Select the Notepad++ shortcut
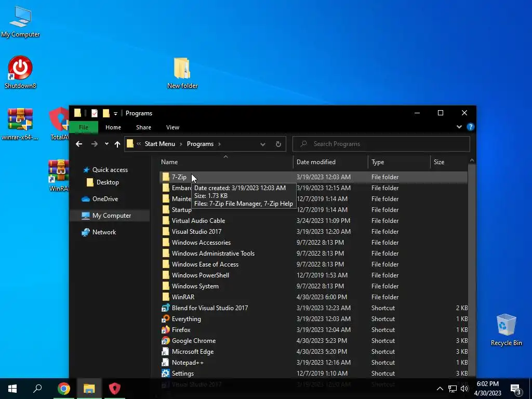The width and height of the screenshot is (532, 399). [x=313, y=362]
